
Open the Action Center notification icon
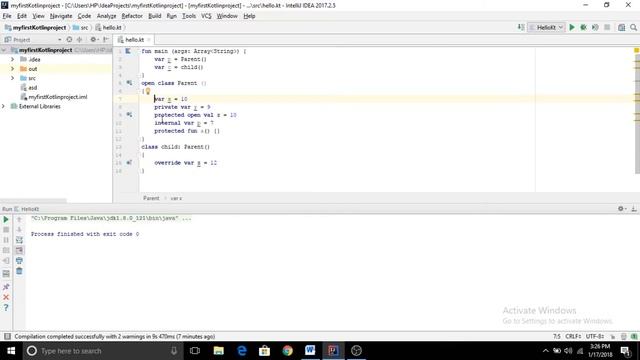click(625, 351)
